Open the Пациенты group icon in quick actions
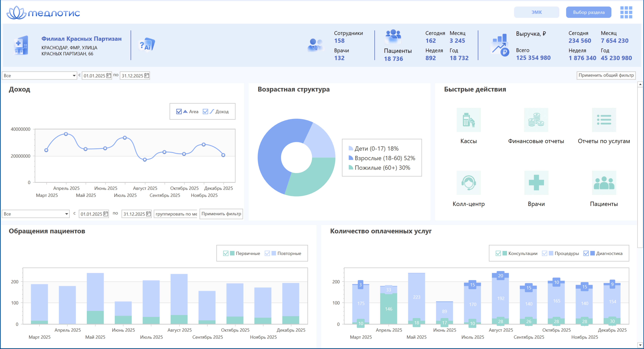Viewport: 644px width, 349px height. pos(604,183)
